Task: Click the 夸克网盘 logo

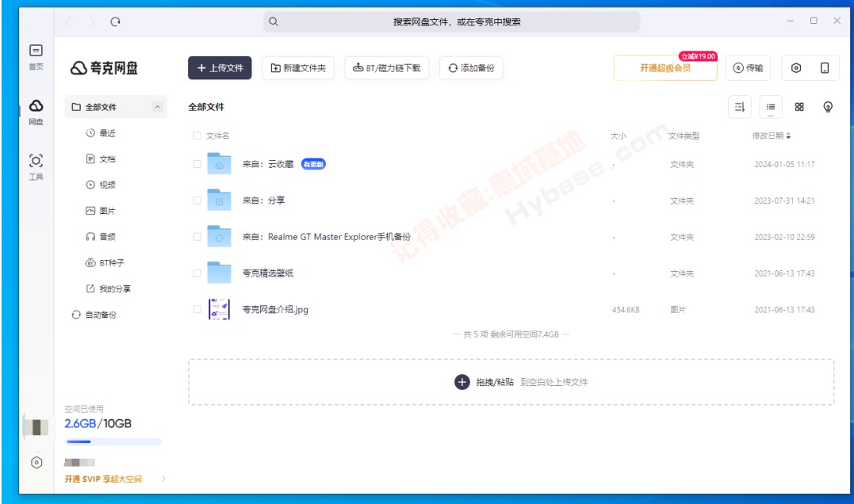Action: point(104,68)
